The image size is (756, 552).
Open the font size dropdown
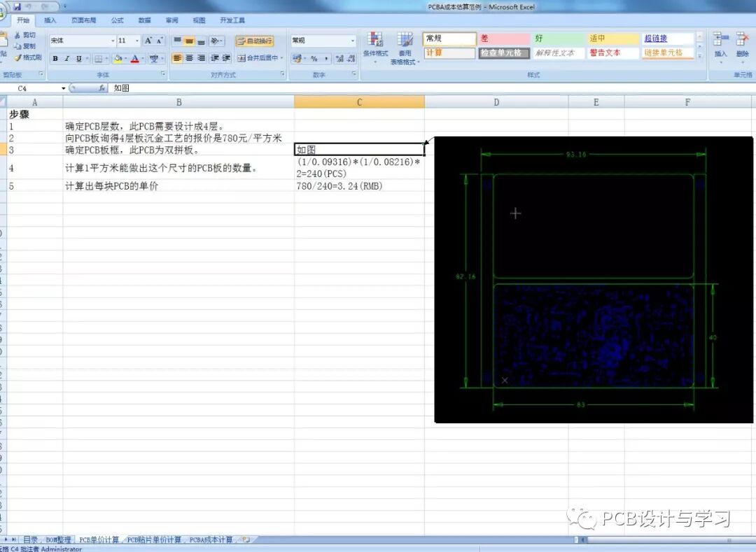click(x=137, y=41)
